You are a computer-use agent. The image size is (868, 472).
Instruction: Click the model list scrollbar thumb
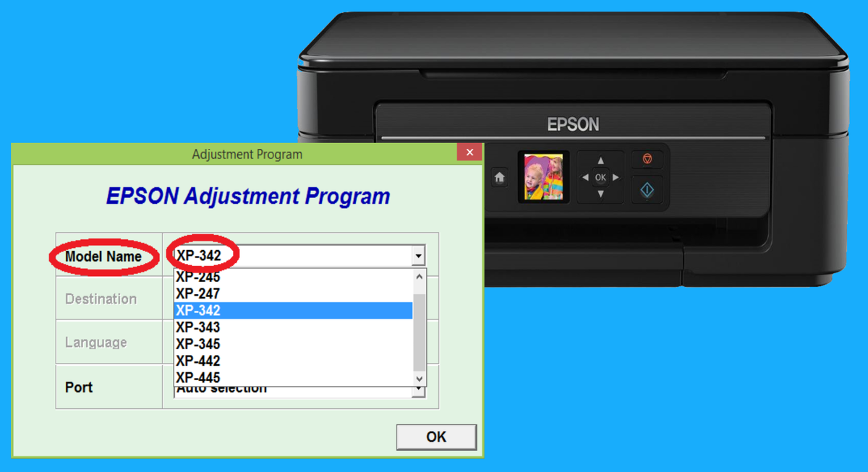tap(420, 332)
